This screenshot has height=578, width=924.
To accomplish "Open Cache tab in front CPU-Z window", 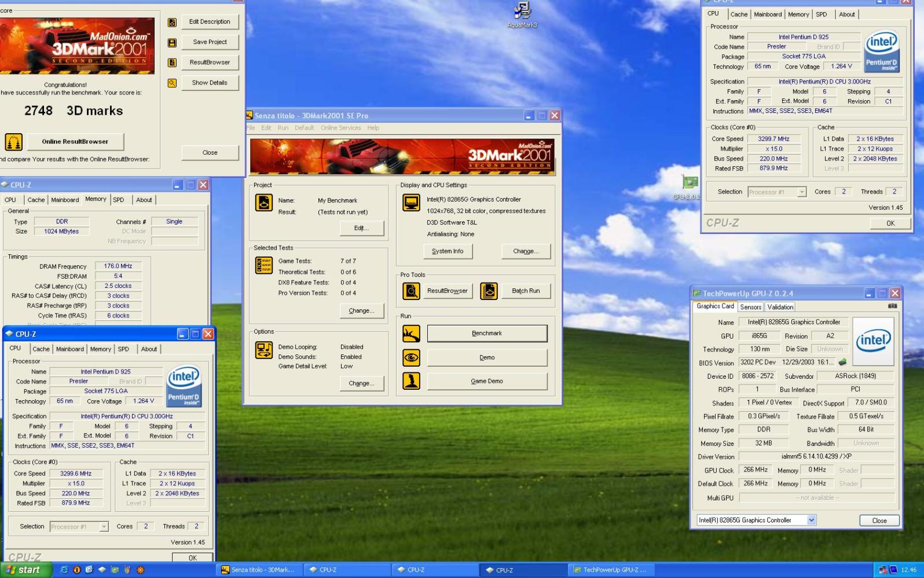I will [41, 349].
